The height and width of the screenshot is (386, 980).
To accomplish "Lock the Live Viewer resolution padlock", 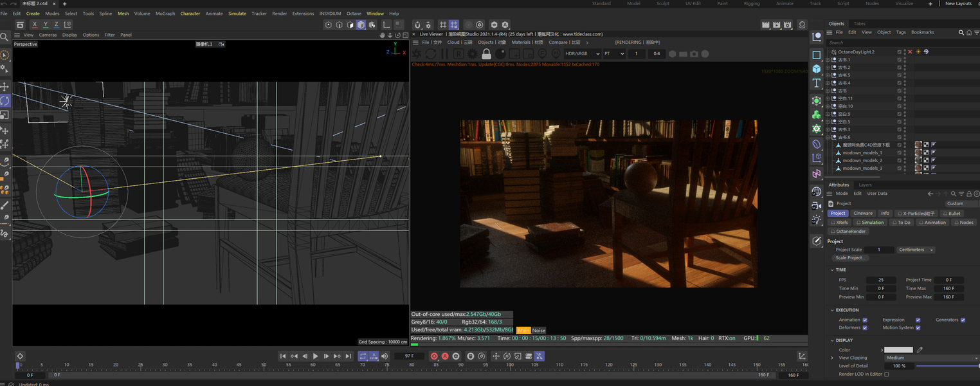I will [x=486, y=54].
